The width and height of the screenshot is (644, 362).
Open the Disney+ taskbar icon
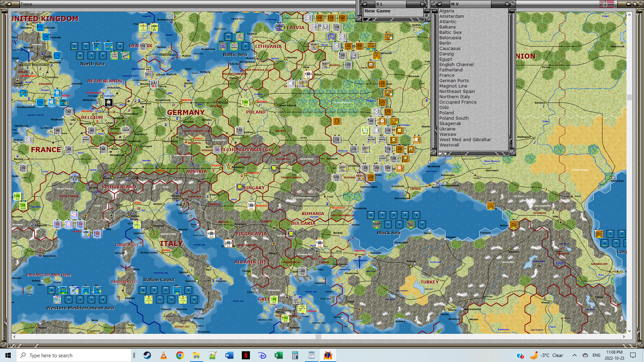[x=262, y=355]
